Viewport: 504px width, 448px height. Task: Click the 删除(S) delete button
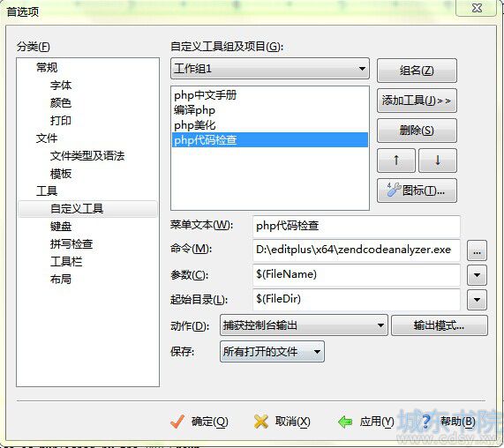tap(417, 131)
